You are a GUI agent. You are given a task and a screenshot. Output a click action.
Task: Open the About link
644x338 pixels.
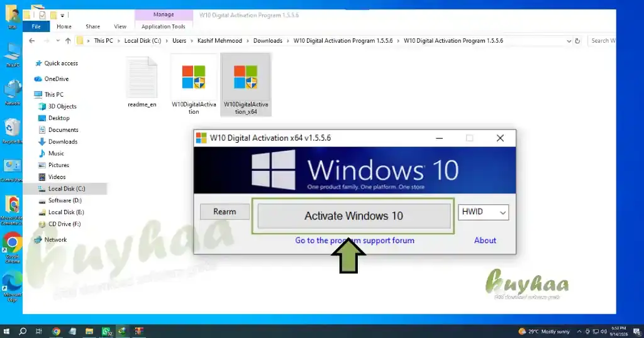click(485, 241)
